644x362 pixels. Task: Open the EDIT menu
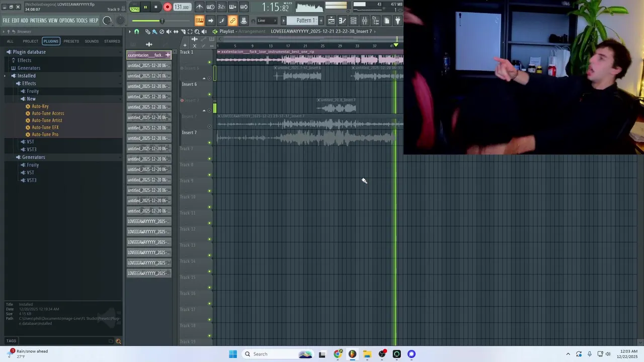16,21
